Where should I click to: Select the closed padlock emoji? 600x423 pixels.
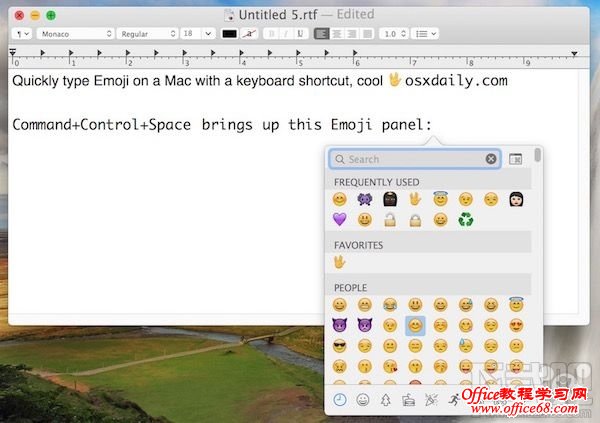[415, 220]
